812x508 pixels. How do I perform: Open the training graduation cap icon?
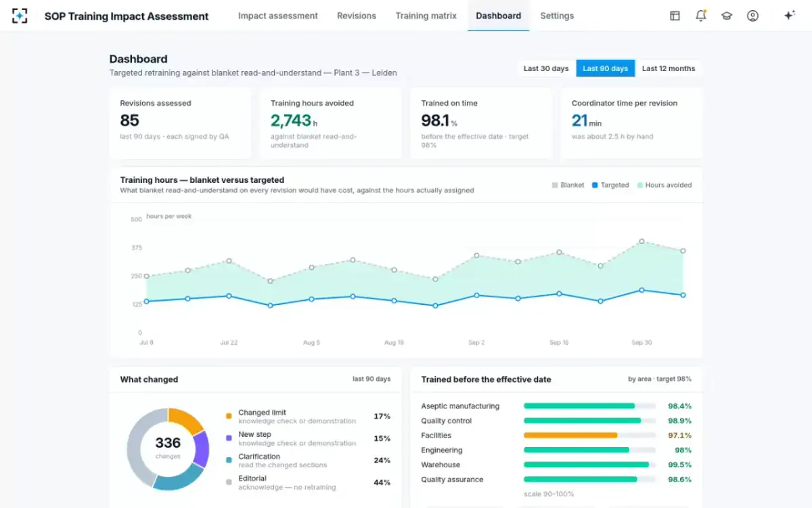(727, 16)
